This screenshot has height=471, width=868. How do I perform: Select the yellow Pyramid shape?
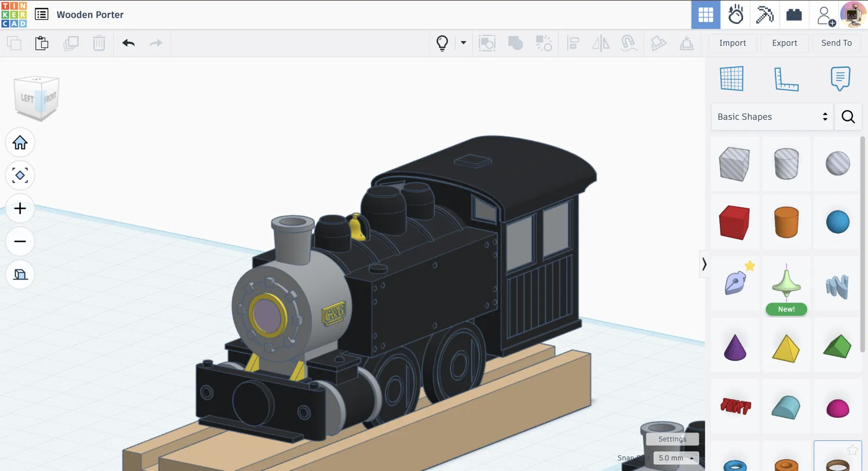point(786,347)
